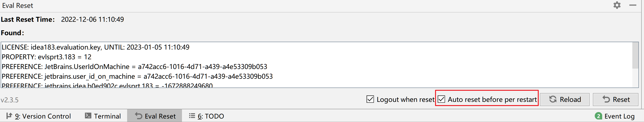The width and height of the screenshot is (644, 122).
Task: Open the Eval Reset panel gear settings
Action: point(617,5)
